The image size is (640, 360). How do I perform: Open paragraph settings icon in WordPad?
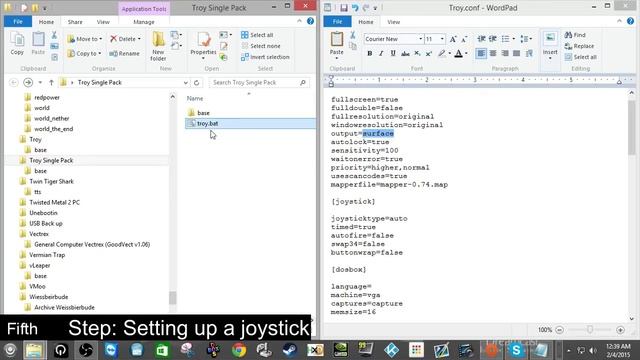click(x=529, y=53)
